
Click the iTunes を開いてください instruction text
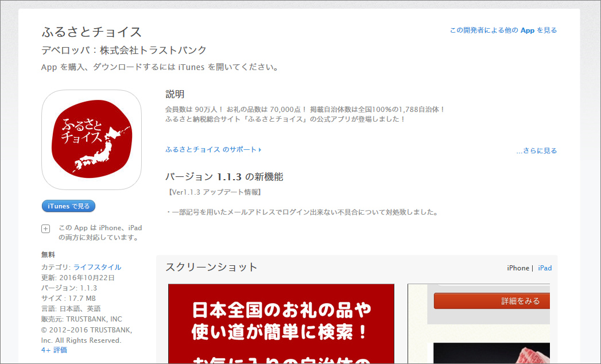coord(160,67)
